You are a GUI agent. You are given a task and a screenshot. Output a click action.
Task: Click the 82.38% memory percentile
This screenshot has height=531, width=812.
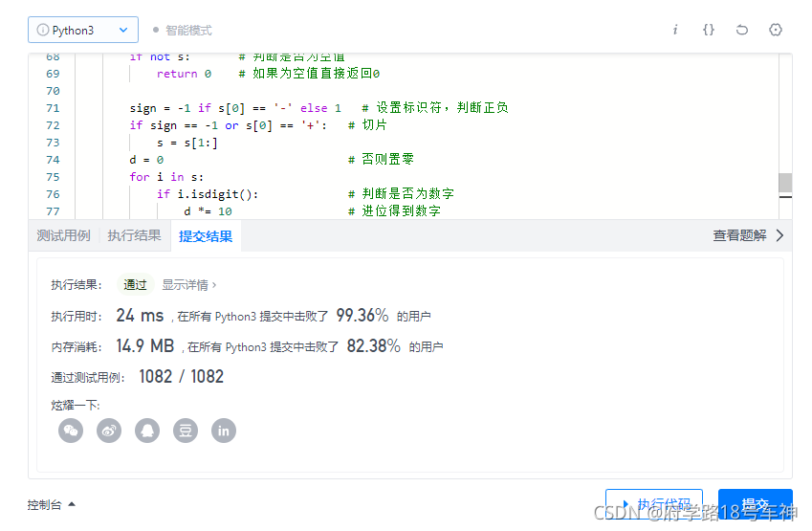pos(373,345)
